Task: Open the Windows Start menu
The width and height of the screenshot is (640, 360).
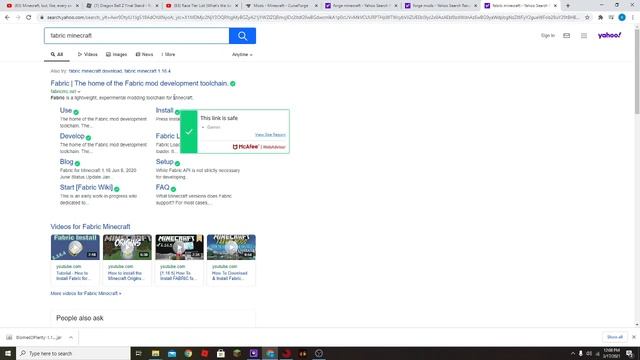Action: [x=8, y=353]
